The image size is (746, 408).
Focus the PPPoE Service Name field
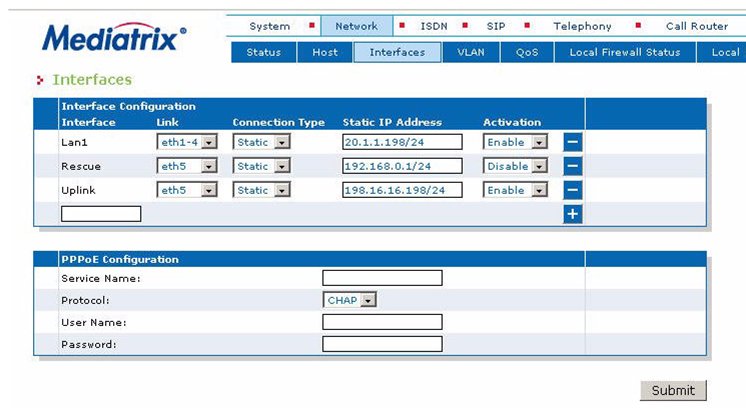[x=382, y=278]
